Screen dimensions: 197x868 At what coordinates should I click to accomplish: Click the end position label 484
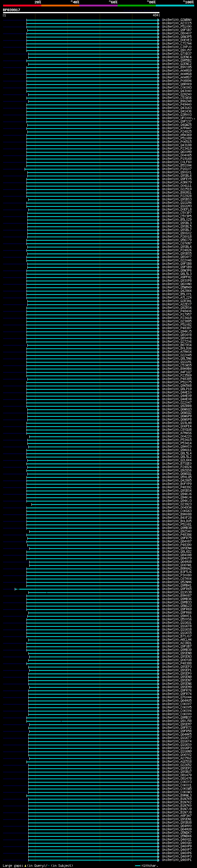tap(155, 15)
